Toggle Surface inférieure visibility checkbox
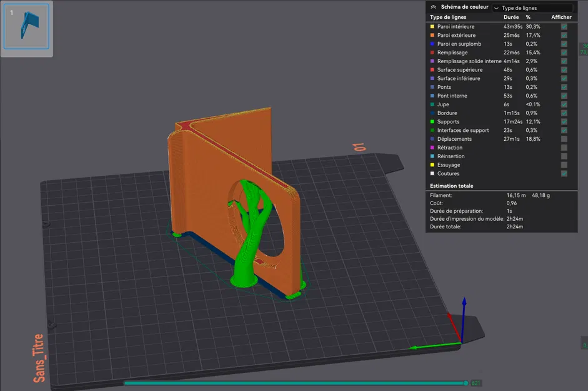Image resolution: width=588 pixels, height=391 pixels. coord(564,78)
